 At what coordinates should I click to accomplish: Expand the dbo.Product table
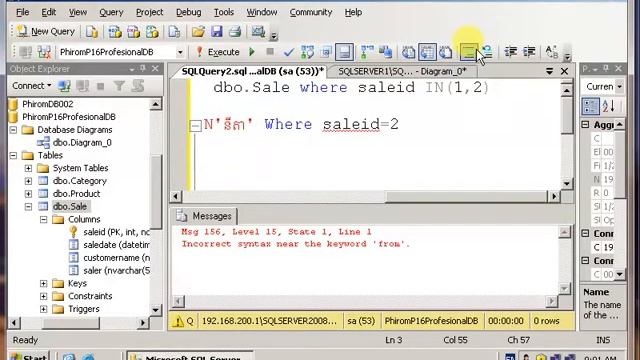(x=28, y=194)
